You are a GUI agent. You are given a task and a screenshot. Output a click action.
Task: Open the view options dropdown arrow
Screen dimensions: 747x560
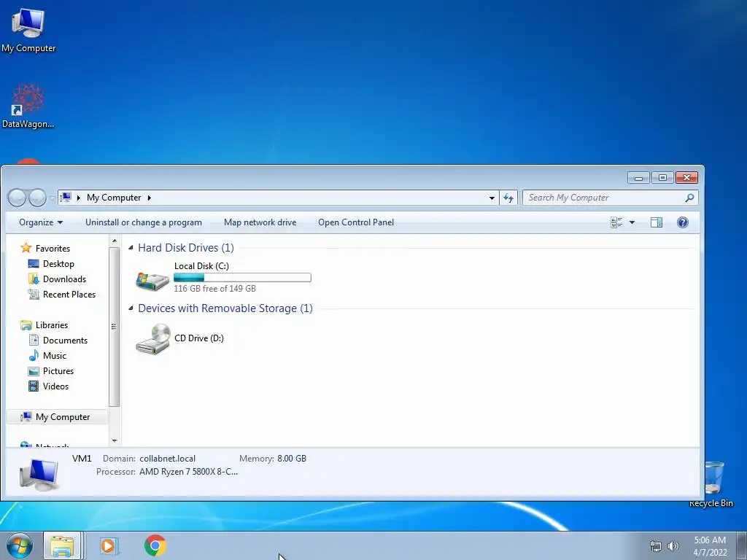tap(632, 222)
